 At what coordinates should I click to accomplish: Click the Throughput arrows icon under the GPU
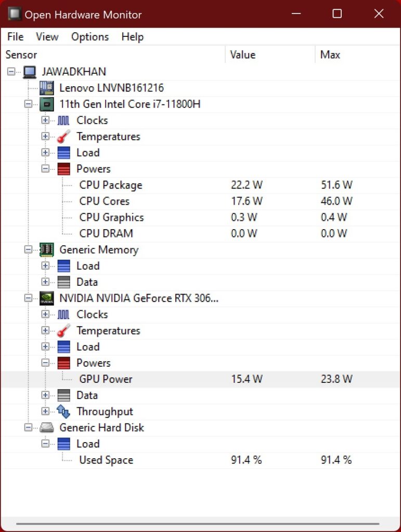(x=63, y=411)
